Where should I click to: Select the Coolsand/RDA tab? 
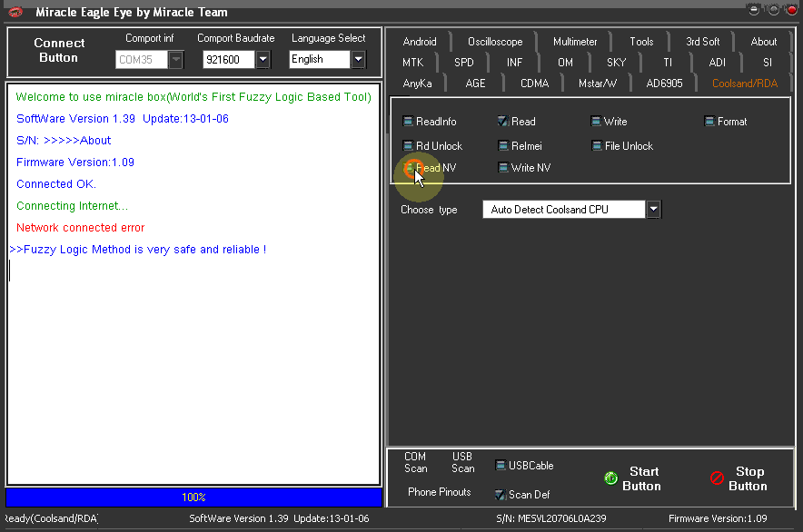745,84
